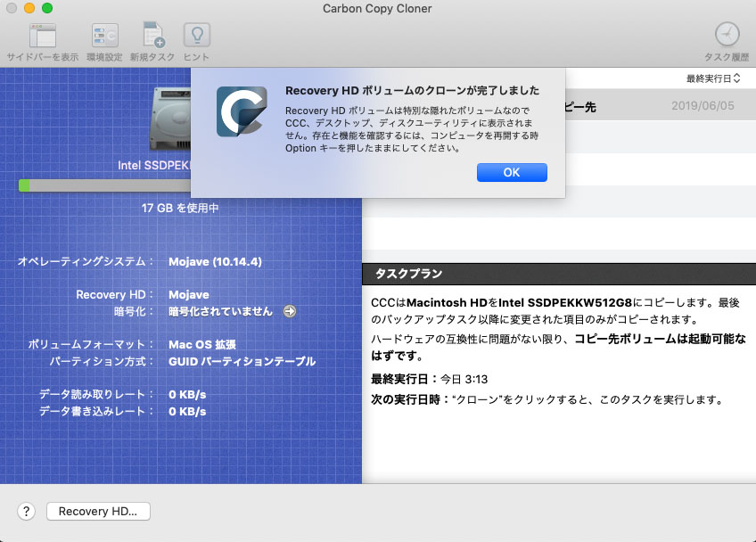The width and height of the screenshot is (756, 542).
Task: Click the 'Intel SSDPEK' disk name label
Action: 154,166
